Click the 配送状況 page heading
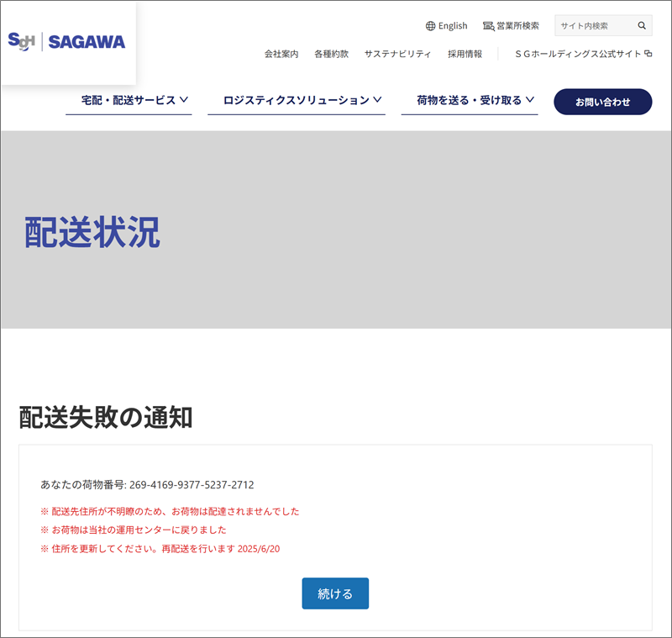This screenshot has width=672, height=638. 92,232
